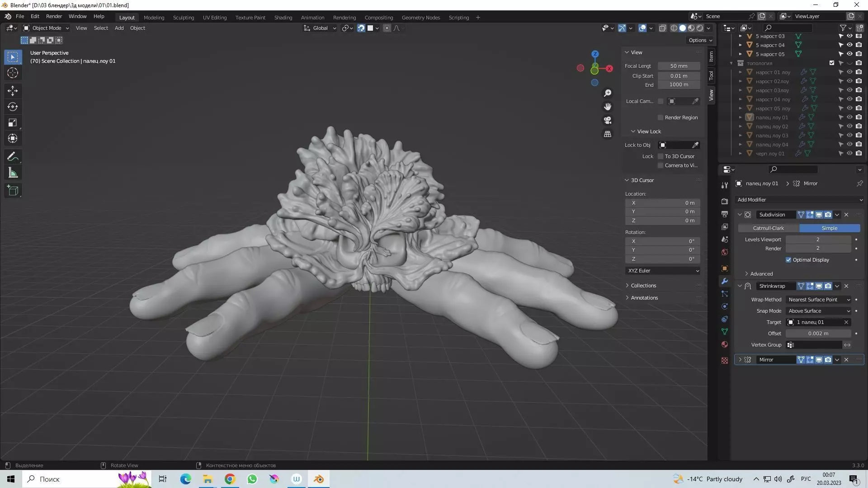Hide палец лоу 01 with eye icon
Image resolution: width=868 pixels, height=488 pixels.
tap(849, 117)
